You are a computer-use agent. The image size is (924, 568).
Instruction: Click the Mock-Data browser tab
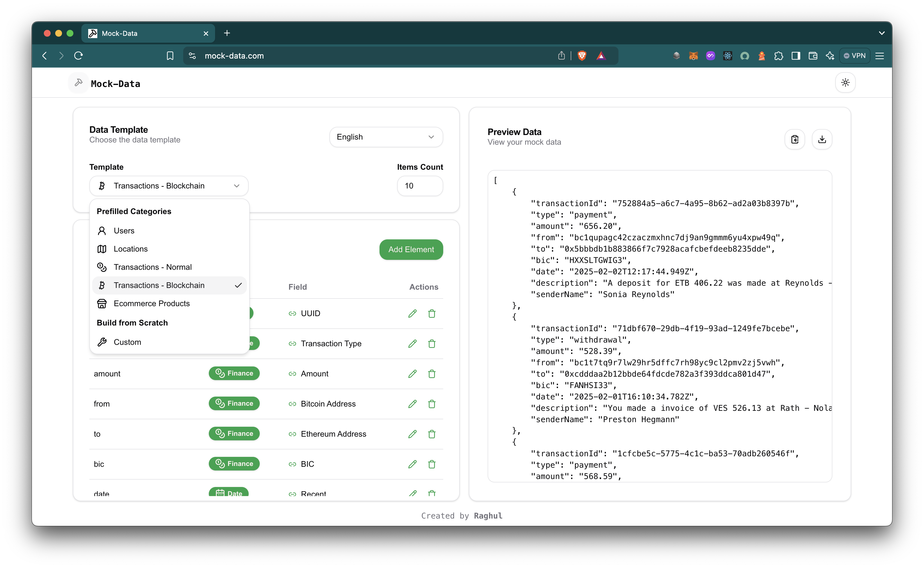[x=148, y=34]
